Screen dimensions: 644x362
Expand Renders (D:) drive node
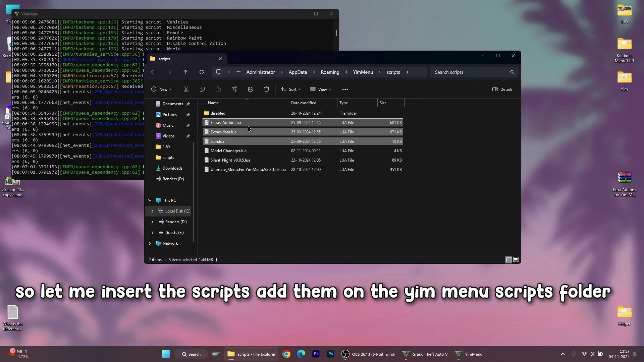tap(153, 222)
